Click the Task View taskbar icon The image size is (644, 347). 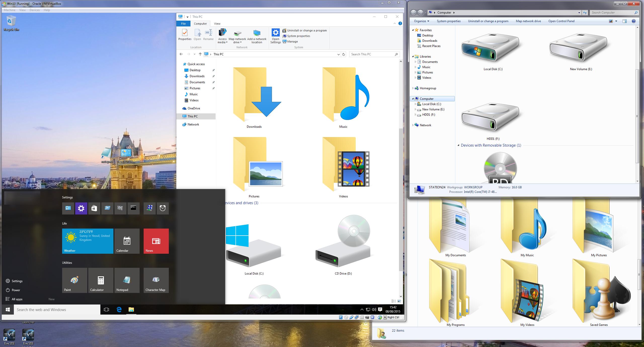click(x=106, y=310)
